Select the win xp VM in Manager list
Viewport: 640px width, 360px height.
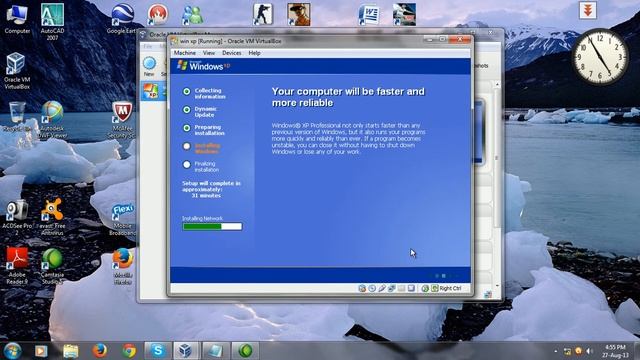(x=153, y=91)
